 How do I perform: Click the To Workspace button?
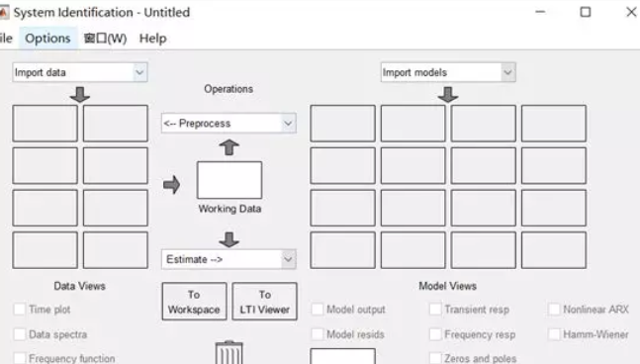[x=194, y=302]
